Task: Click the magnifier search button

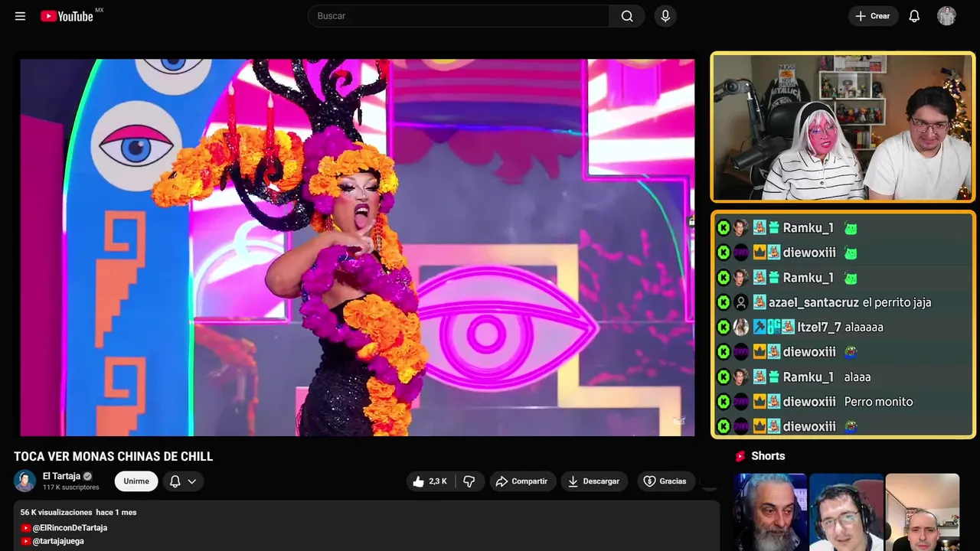Action: 627,16
